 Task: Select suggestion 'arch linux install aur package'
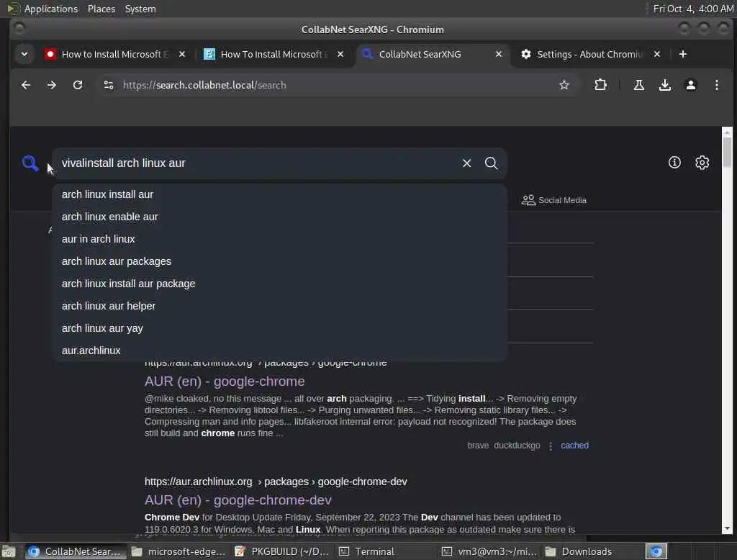tap(280, 284)
